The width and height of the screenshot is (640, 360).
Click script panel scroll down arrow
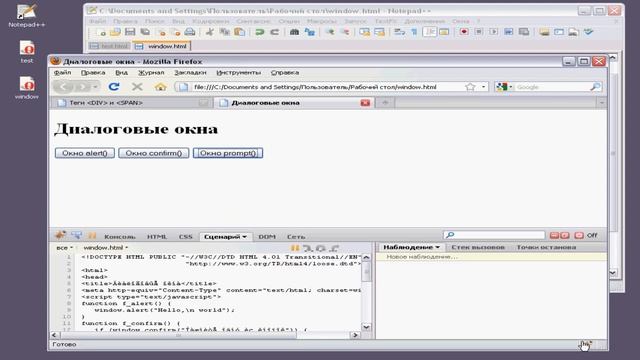[x=366, y=327]
